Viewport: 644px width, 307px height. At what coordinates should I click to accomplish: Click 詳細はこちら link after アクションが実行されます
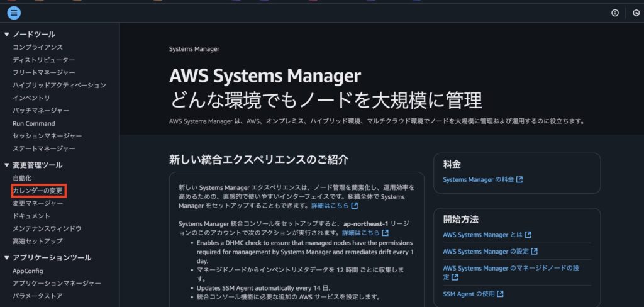(x=361, y=233)
